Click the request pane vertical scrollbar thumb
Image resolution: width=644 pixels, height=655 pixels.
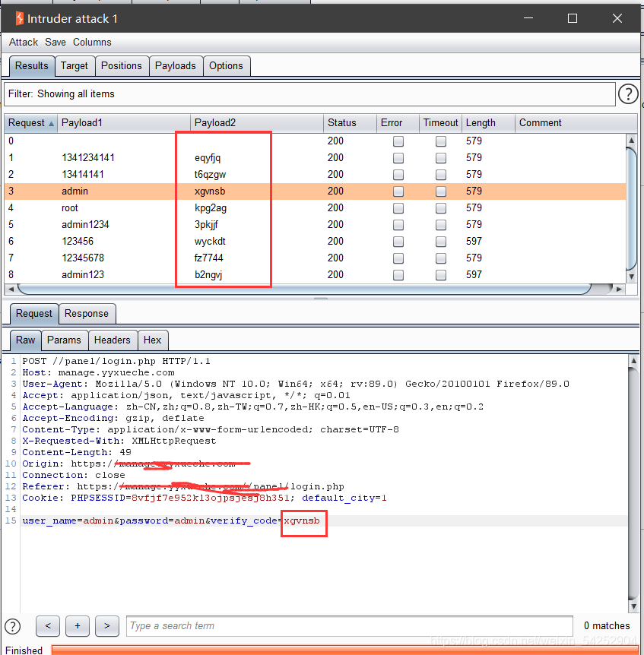[x=633, y=483]
